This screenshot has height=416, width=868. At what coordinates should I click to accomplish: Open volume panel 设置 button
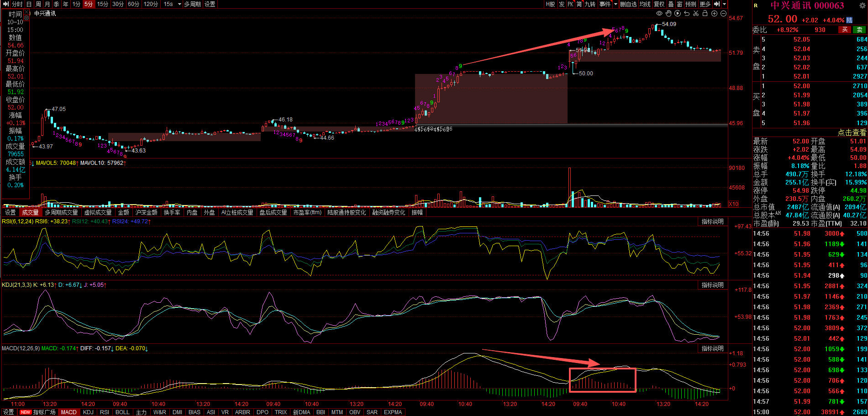10,212
